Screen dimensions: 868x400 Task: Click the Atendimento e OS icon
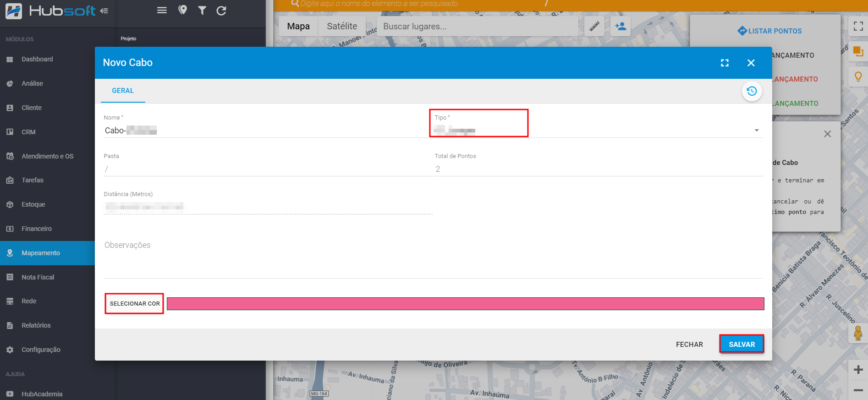[10, 156]
